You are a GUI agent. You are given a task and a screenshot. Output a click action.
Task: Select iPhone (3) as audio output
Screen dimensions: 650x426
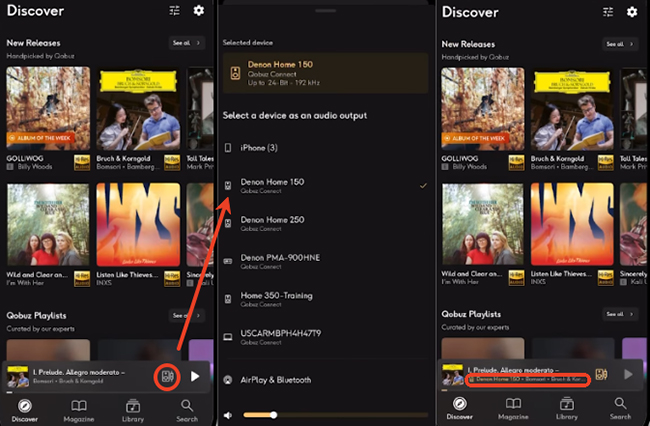coord(325,148)
